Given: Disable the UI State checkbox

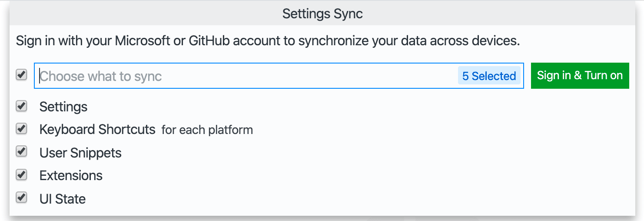Looking at the screenshot, I should 21,198.
